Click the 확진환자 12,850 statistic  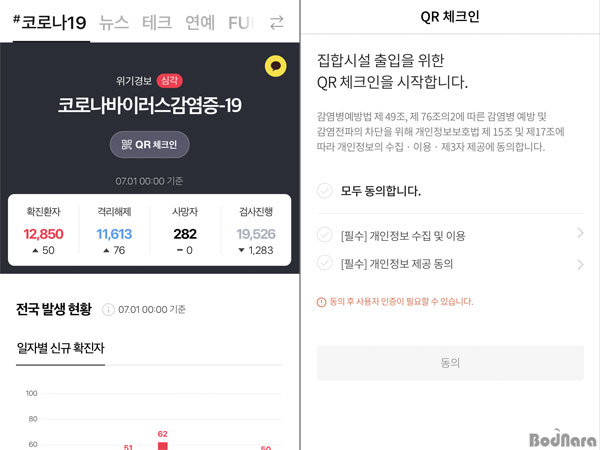tap(44, 231)
